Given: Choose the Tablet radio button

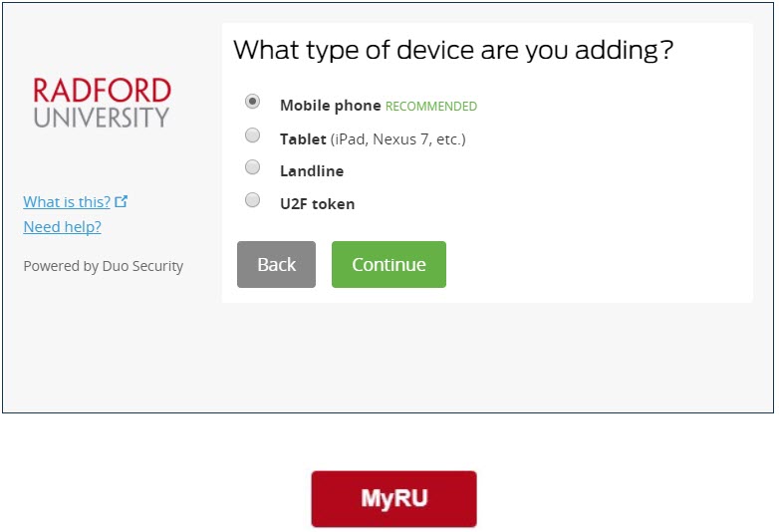Looking at the screenshot, I should coord(253,135).
